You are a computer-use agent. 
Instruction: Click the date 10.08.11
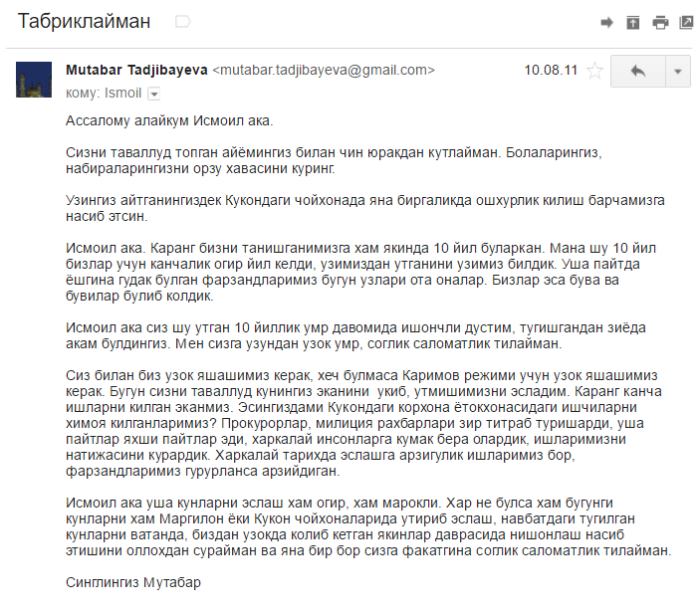click(x=550, y=70)
